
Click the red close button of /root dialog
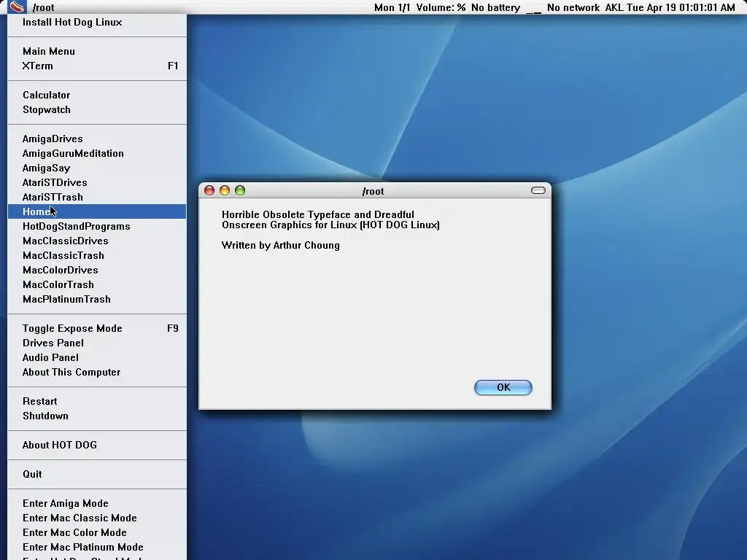(209, 190)
